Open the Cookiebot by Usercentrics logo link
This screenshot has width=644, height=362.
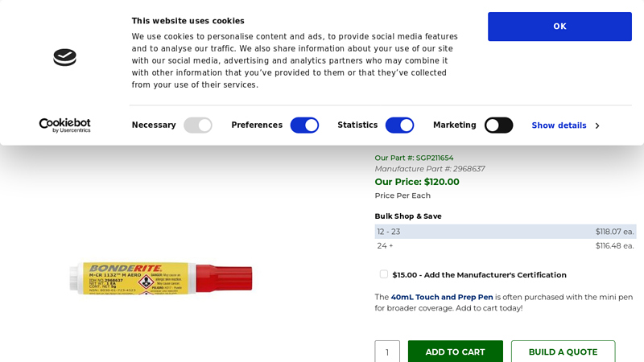[64, 125]
